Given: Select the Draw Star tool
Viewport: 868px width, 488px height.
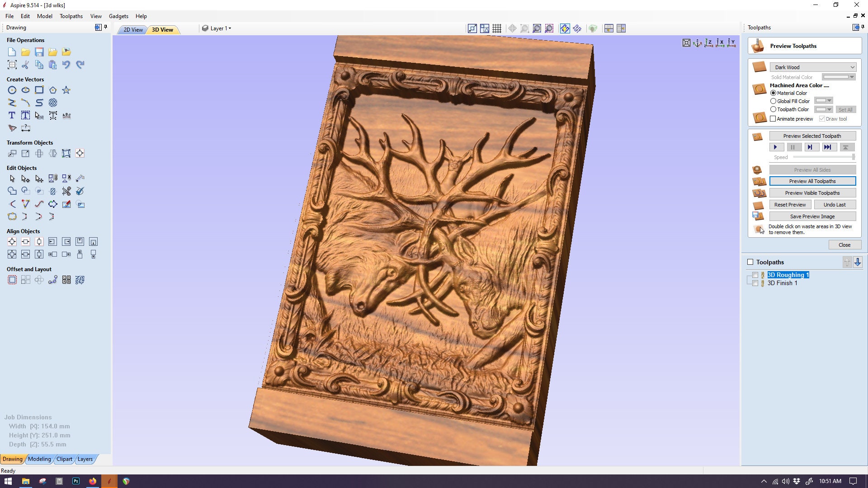Looking at the screenshot, I should point(66,90).
